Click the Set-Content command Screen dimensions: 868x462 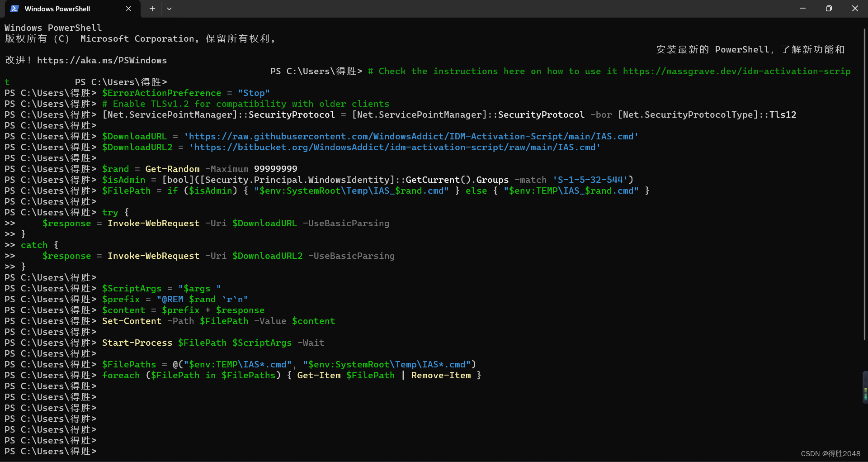(x=132, y=321)
